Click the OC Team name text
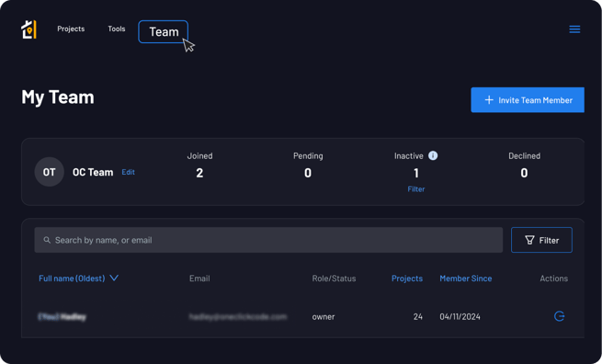Screen dimensions: 602x364 93,172
